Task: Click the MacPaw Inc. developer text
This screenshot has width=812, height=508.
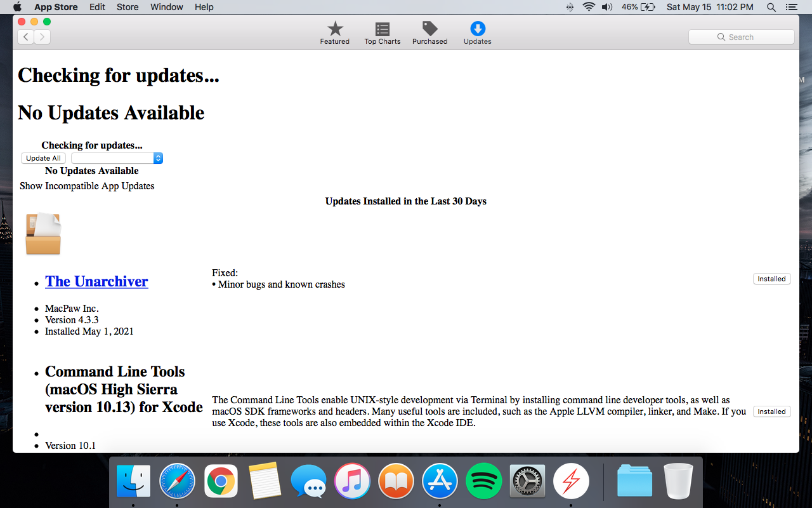Action: [72, 309]
